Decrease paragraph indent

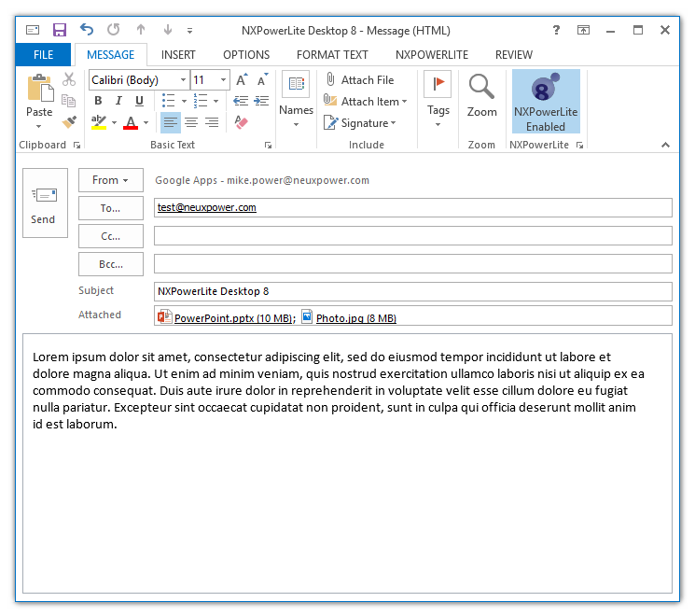[241, 101]
